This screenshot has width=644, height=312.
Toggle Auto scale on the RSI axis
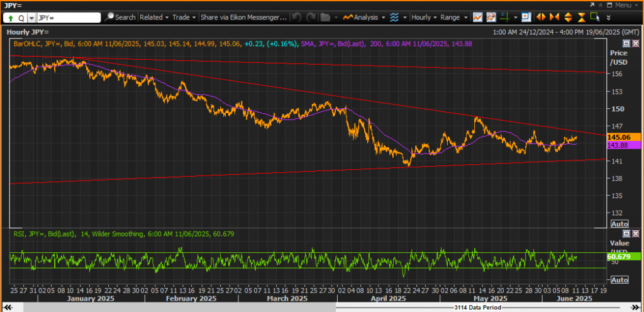tap(619, 280)
